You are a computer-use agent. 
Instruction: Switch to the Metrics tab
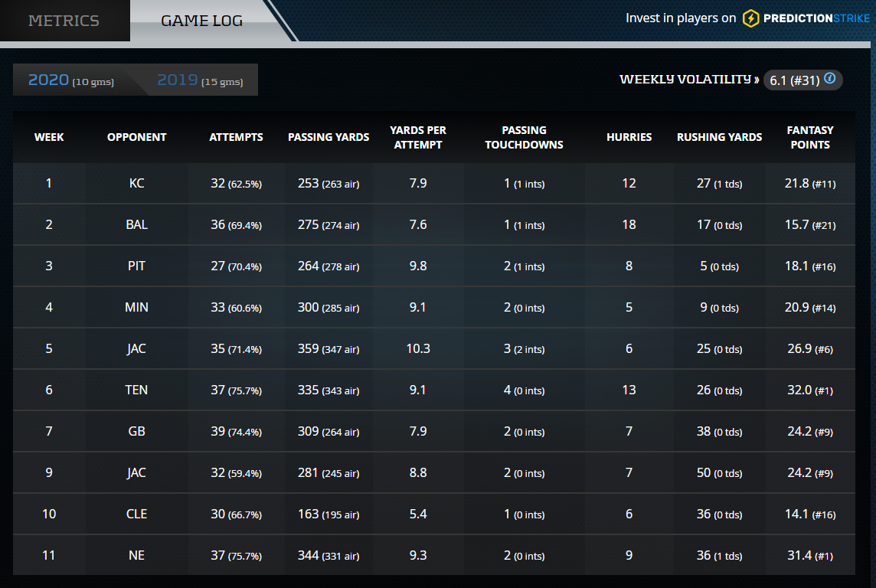pyautogui.click(x=64, y=21)
